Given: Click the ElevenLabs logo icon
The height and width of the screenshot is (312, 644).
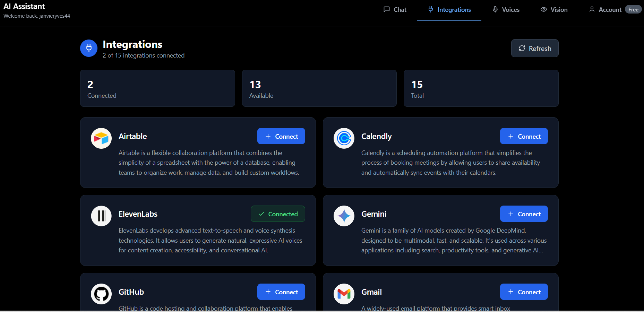Looking at the screenshot, I should [101, 216].
